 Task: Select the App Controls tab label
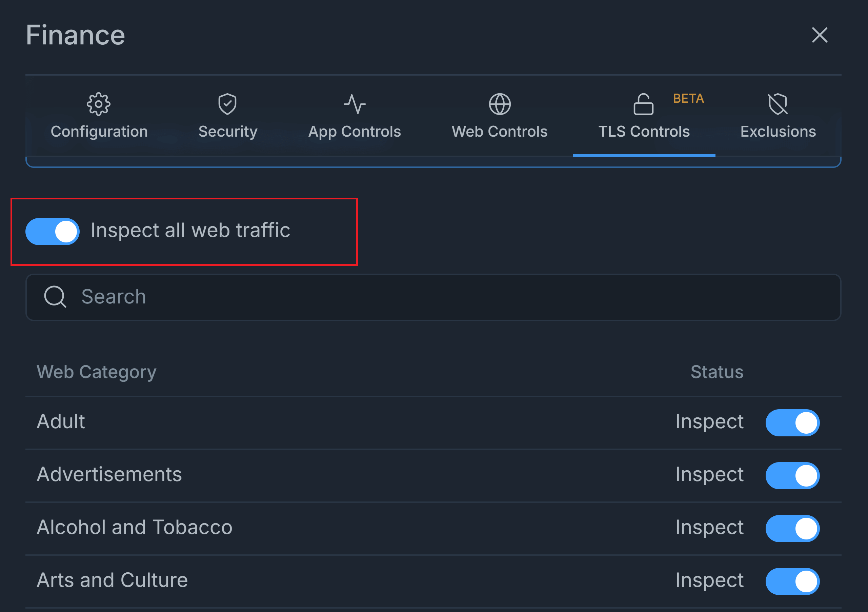click(x=354, y=131)
